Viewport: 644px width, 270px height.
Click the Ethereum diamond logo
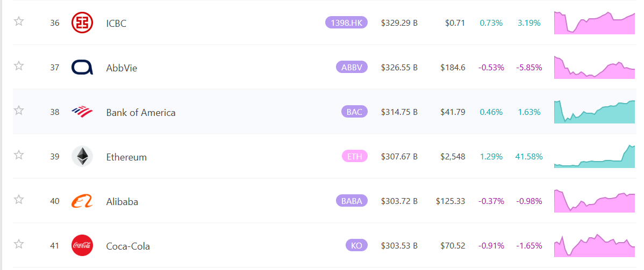click(x=82, y=157)
